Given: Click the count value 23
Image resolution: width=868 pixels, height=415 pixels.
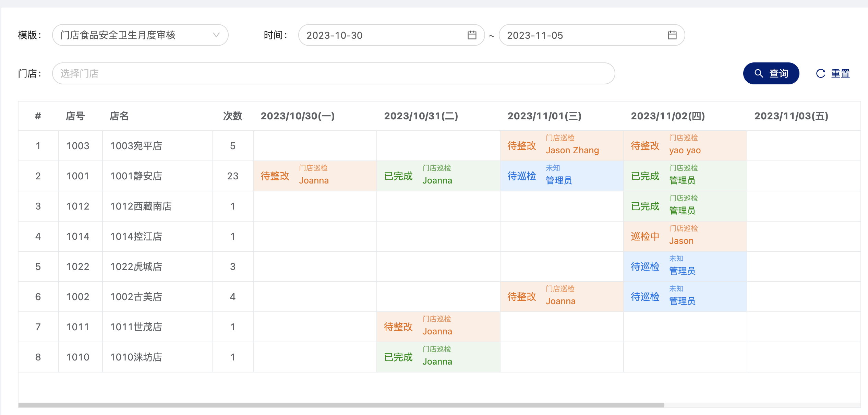Looking at the screenshot, I should tap(233, 176).
